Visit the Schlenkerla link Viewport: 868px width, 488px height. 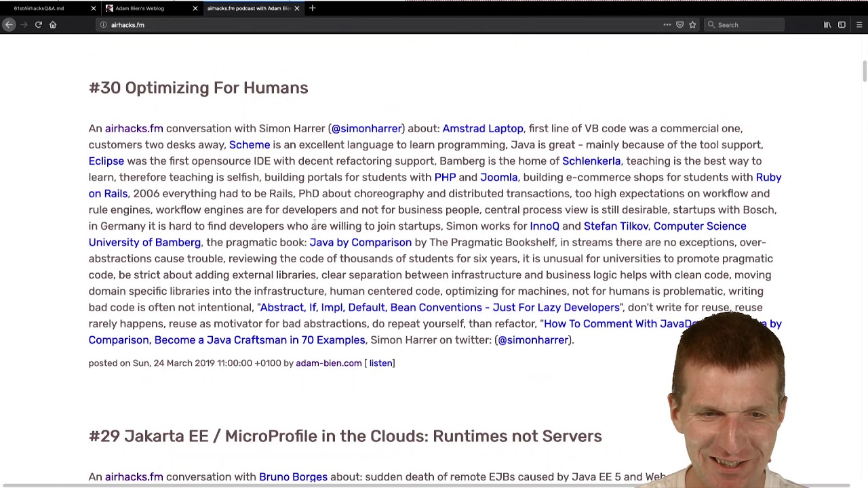pyautogui.click(x=591, y=161)
